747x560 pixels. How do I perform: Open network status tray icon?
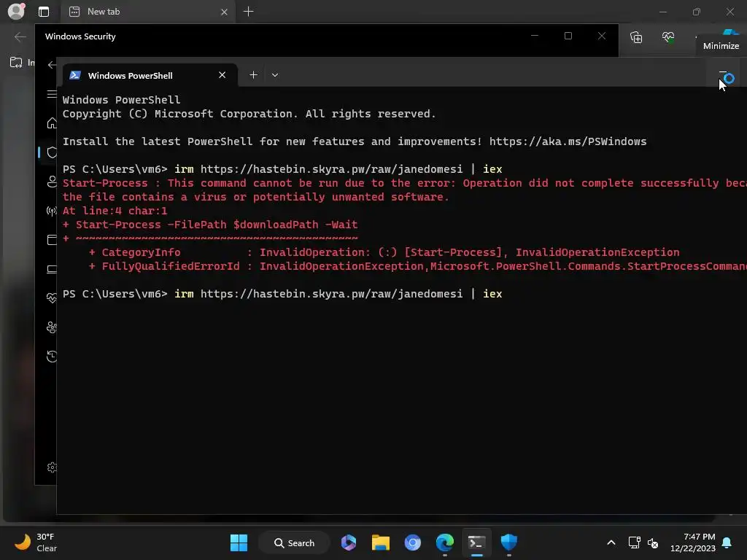634,542
